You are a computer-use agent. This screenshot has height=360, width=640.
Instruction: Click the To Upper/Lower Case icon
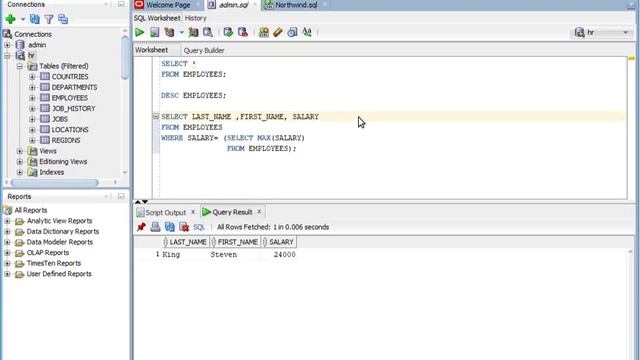point(307,32)
